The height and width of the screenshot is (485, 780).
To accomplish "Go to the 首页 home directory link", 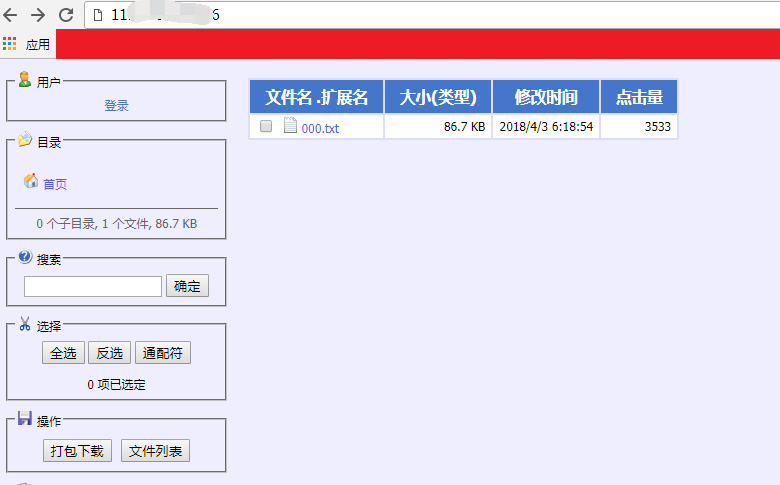I will pos(55,185).
